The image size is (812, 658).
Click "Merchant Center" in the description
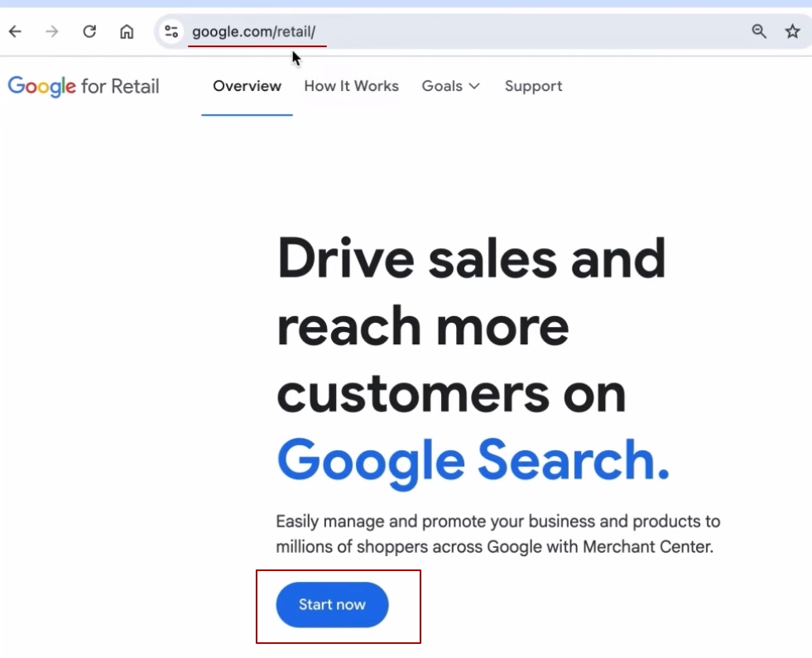(647, 547)
